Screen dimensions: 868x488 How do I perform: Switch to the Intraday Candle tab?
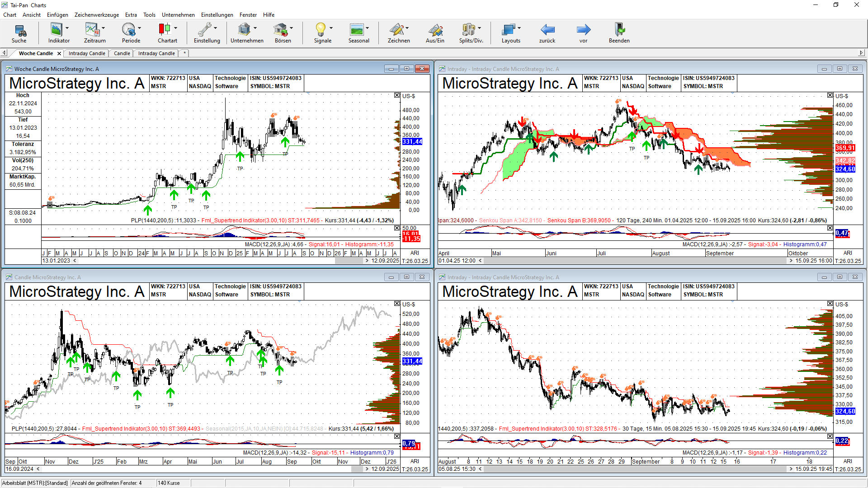87,53
